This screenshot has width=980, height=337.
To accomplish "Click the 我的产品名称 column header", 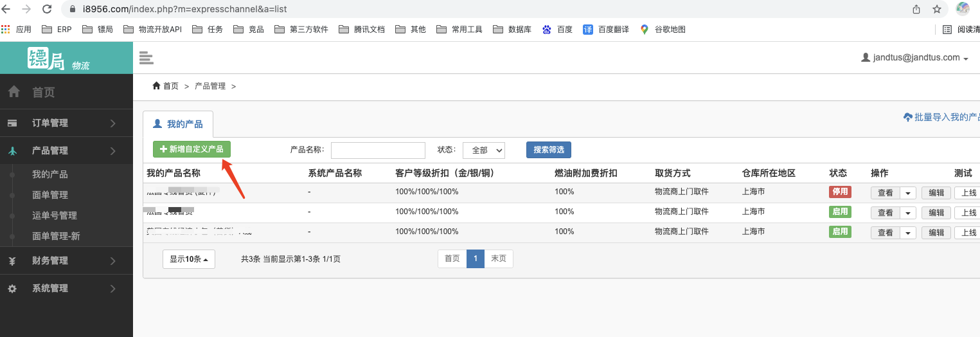I will [174, 173].
